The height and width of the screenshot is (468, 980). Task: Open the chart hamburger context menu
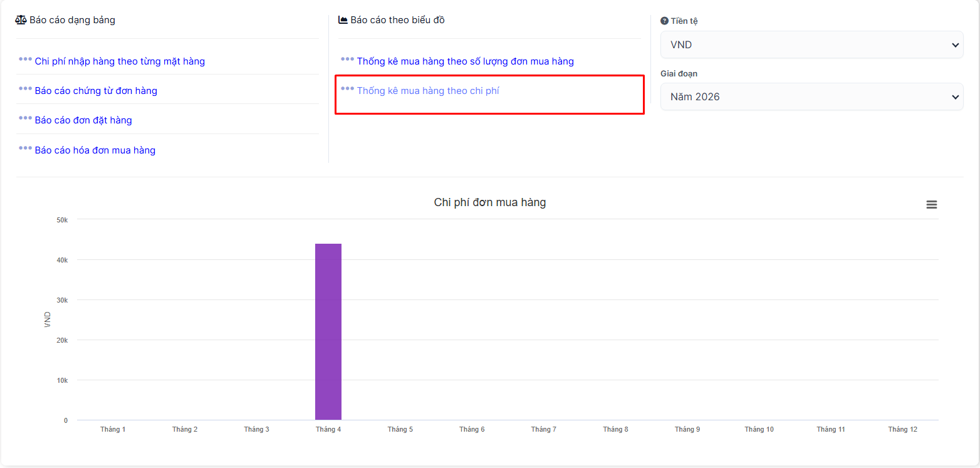coord(931,205)
